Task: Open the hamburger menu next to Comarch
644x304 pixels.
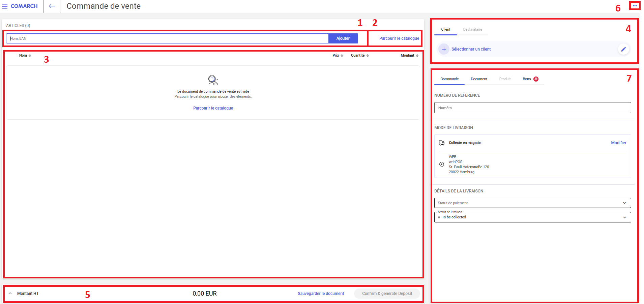Action: (5, 6)
